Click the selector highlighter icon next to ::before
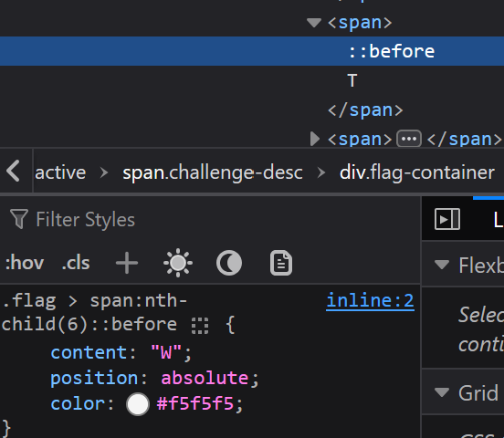The width and height of the screenshot is (504, 438). (200, 326)
